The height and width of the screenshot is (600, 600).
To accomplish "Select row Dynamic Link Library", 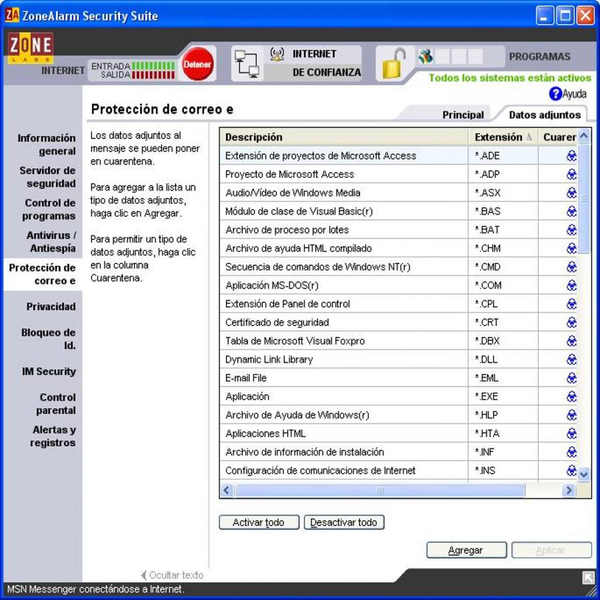I will pyautogui.click(x=399, y=359).
